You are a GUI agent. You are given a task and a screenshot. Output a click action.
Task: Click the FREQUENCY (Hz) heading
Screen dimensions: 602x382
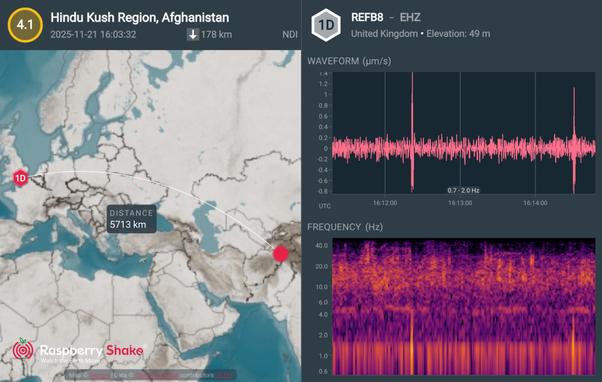pos(345,227)
